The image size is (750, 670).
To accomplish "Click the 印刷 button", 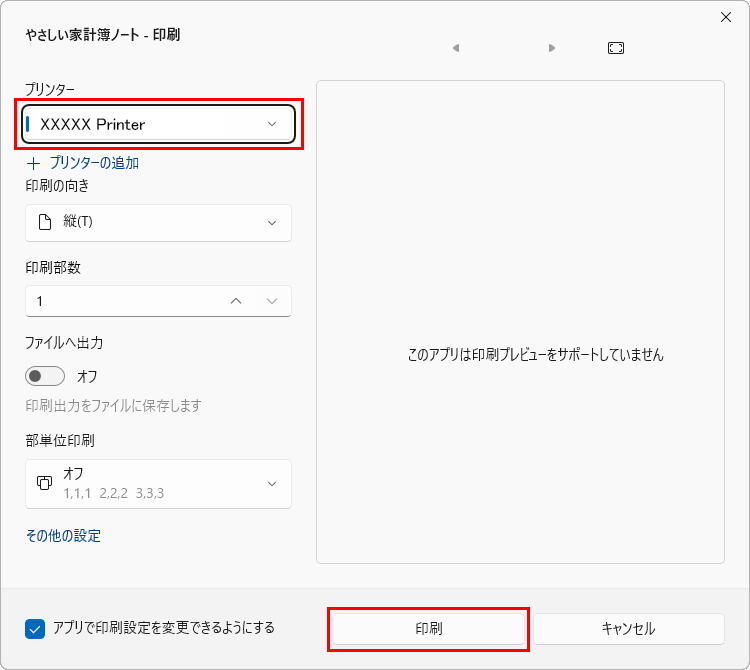I will [x=429, y=629].
